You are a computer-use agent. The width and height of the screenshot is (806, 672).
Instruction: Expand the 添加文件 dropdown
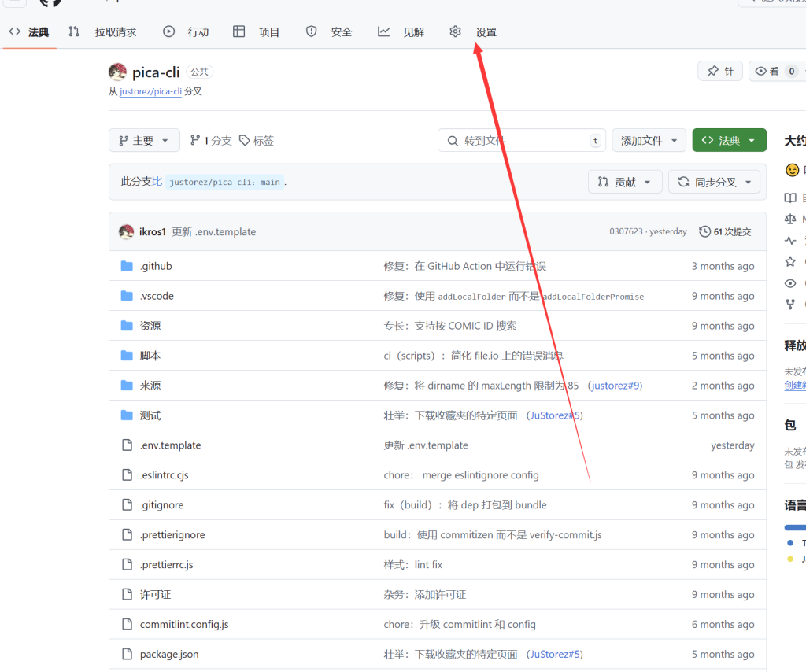tap(649, 140)
